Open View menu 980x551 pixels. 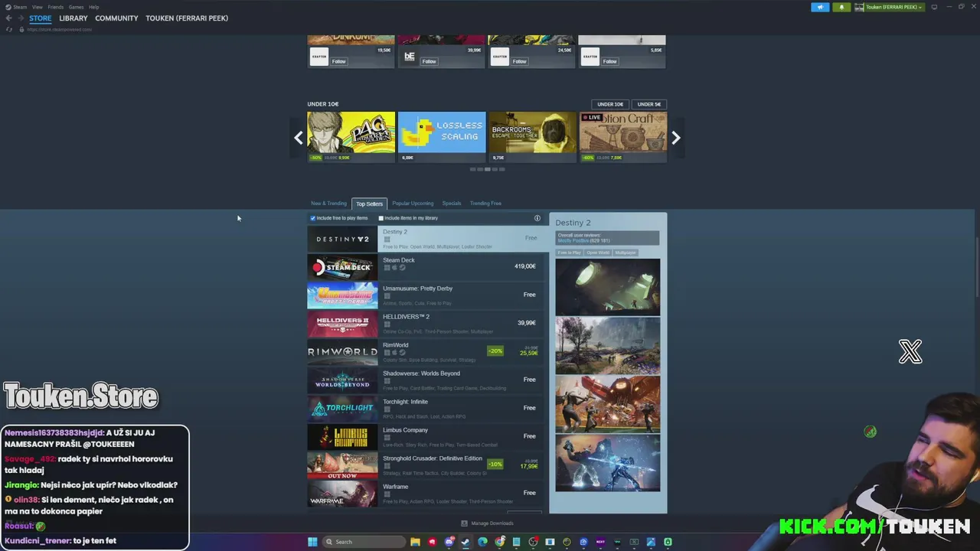pos(37,7)
